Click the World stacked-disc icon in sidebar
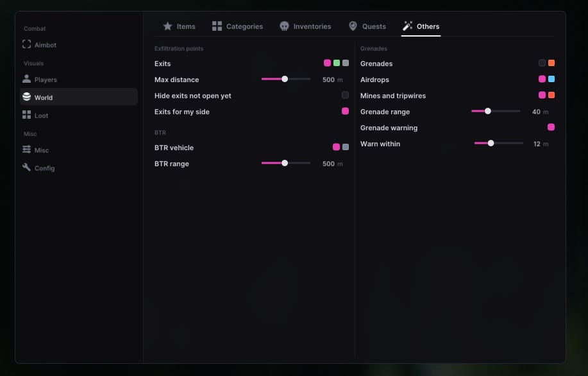 pyautogui.click(x=27, y=97)
